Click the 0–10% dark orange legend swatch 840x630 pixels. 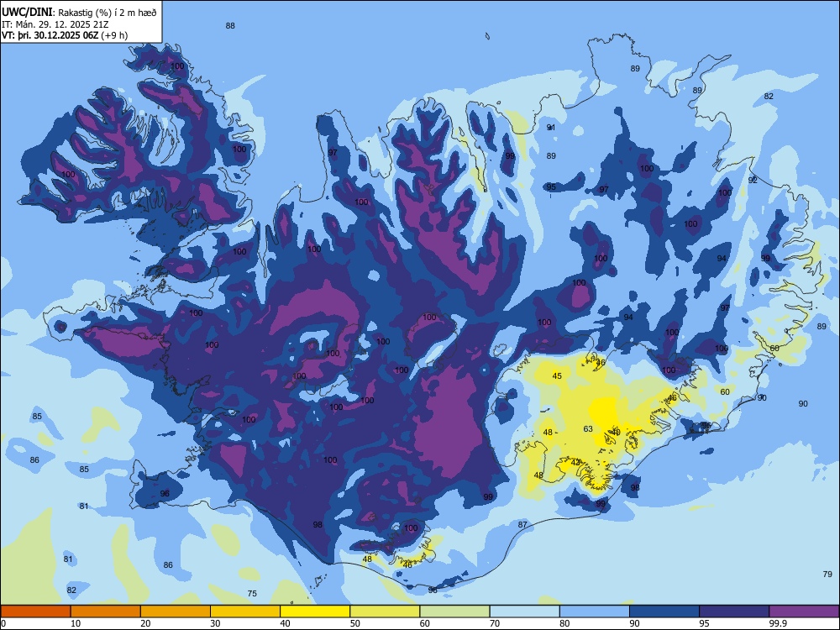[35, 612]
